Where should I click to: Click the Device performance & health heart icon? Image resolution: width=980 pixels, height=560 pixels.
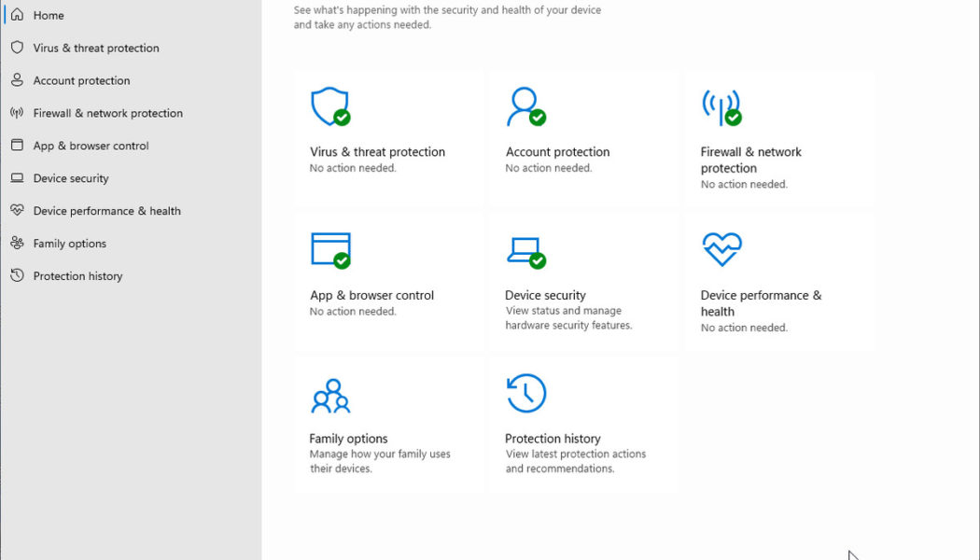point(720,249)
